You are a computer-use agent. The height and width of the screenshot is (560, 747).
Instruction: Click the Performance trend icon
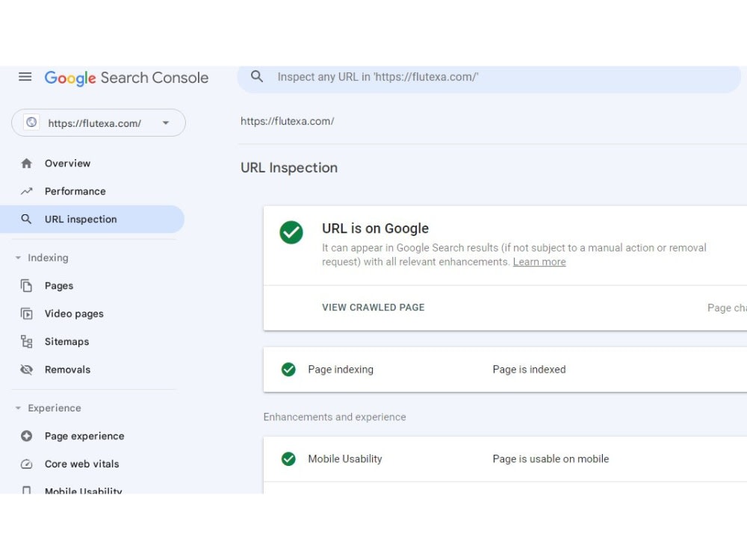point(27,191)
